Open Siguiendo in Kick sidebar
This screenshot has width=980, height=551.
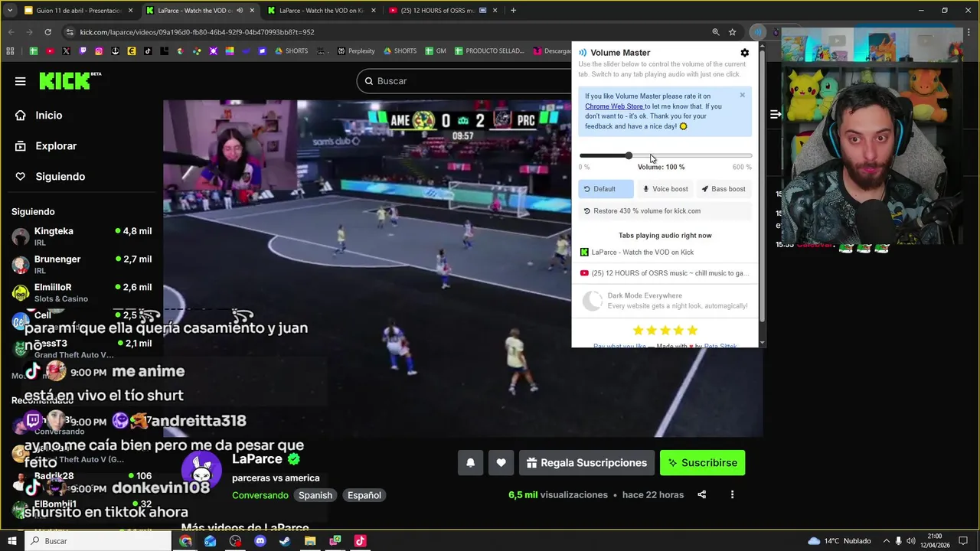60,177
